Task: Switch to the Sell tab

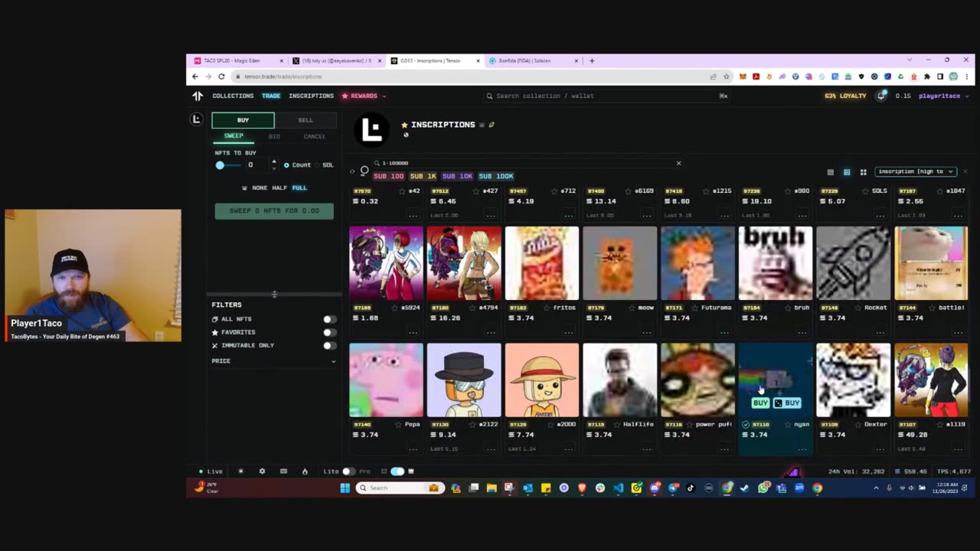Action: click(x=305, y=120)
